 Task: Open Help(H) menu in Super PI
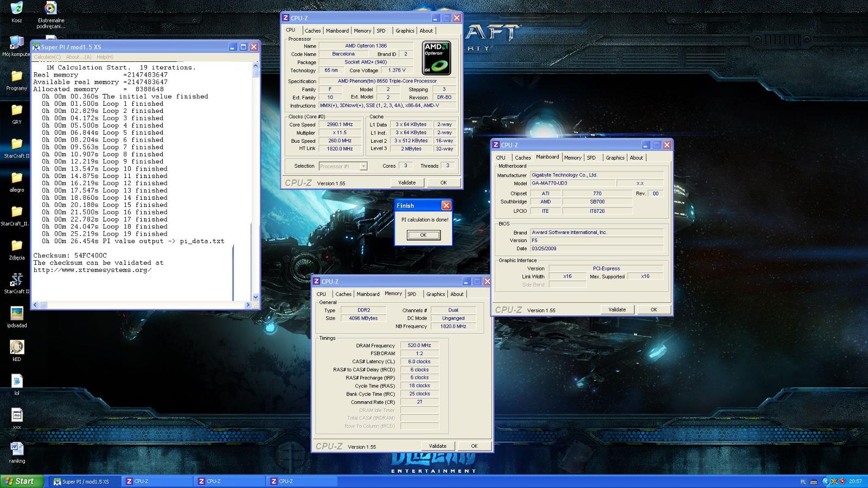click(105, 57)
